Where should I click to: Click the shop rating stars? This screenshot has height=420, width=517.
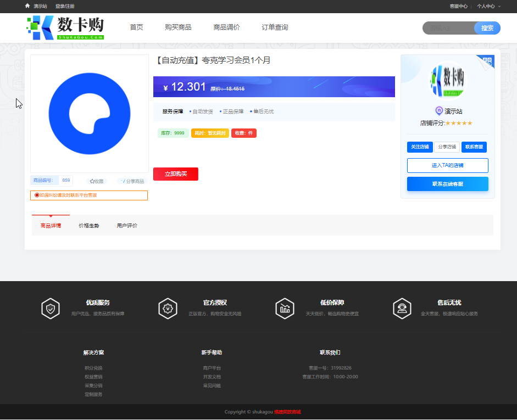tap(459, 123)
